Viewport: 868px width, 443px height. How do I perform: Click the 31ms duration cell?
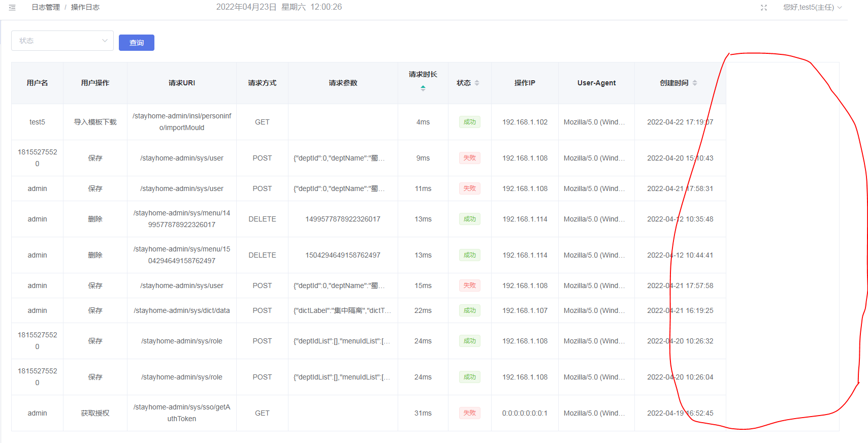tap(423, 413)
